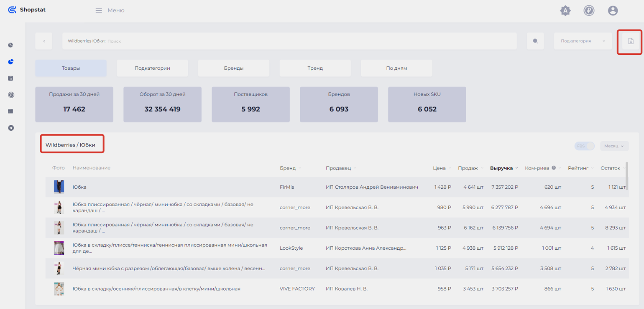Click the Наименование column header

point(92,168)
